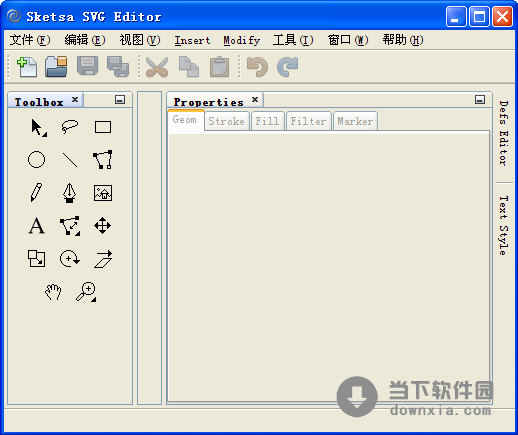The width and height of the screenshot is (518, 435).
Task: Select the Rectangle tool
Action: (x=103, y=127)
